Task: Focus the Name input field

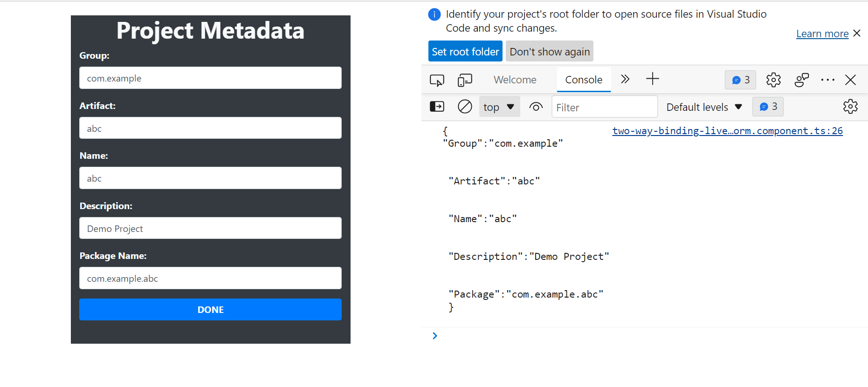Action: coord(210,178)
